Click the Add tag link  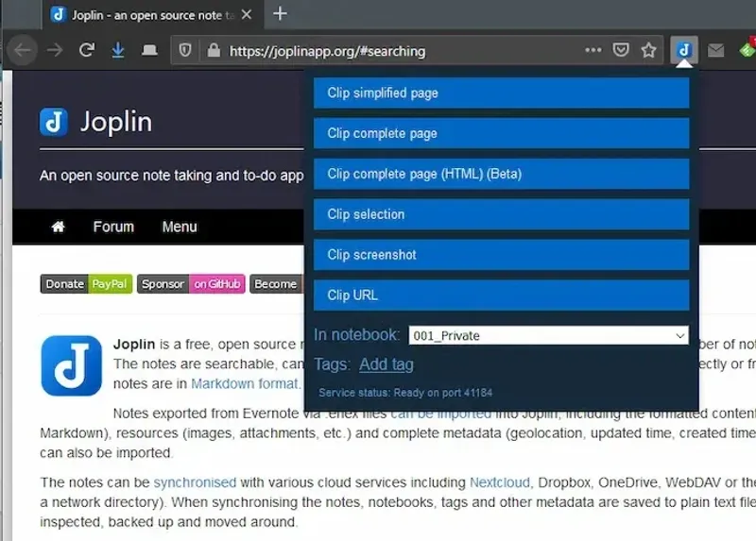tap(386, 364)
